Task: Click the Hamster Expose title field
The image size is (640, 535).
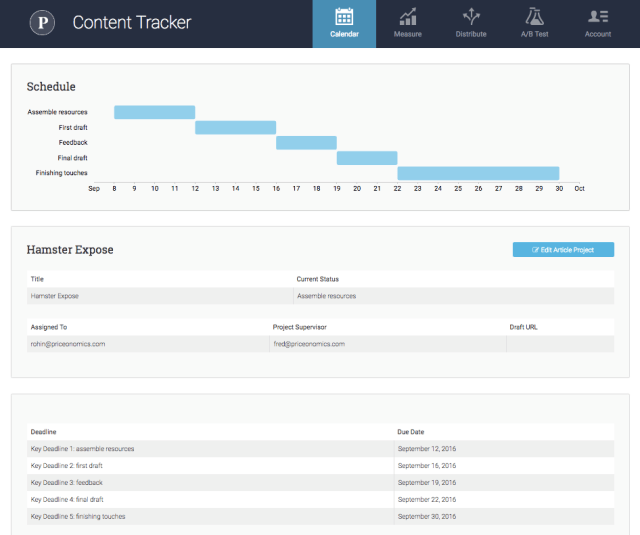Action: [x=160, y=296]
